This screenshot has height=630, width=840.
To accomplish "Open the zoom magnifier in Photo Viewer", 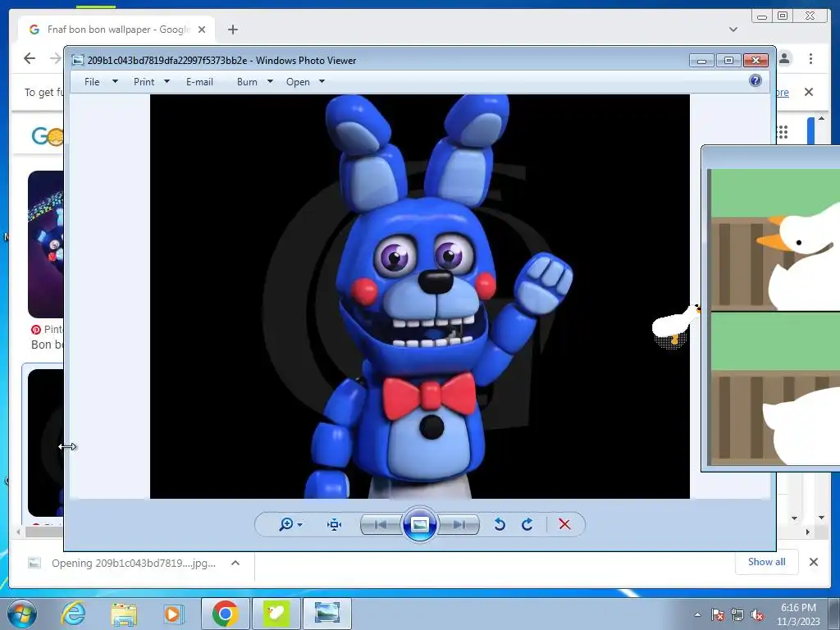I will [x=286, y=524].
